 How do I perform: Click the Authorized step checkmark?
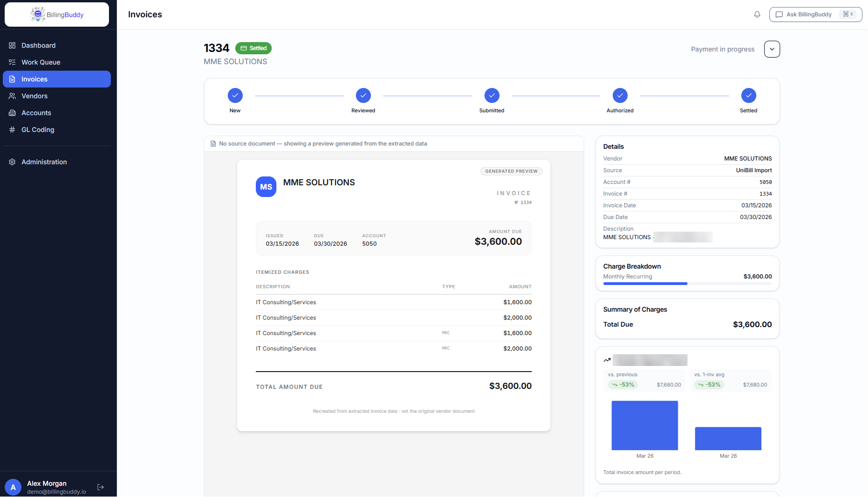click(620, 95)
